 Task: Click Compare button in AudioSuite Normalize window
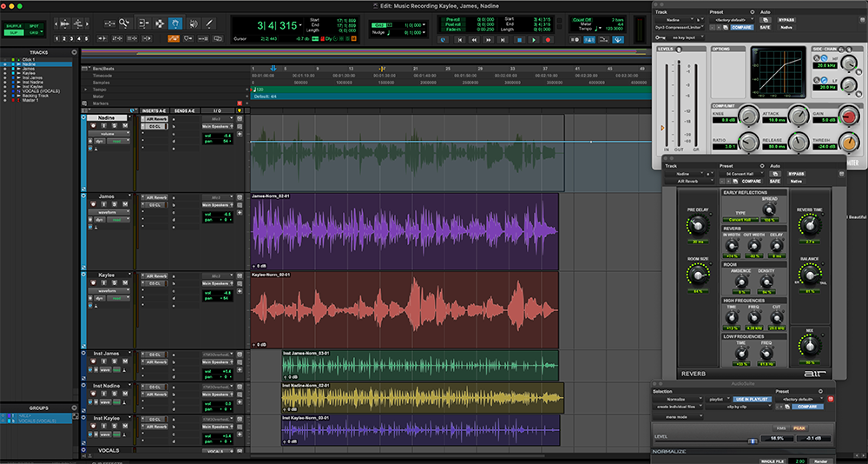806,406
